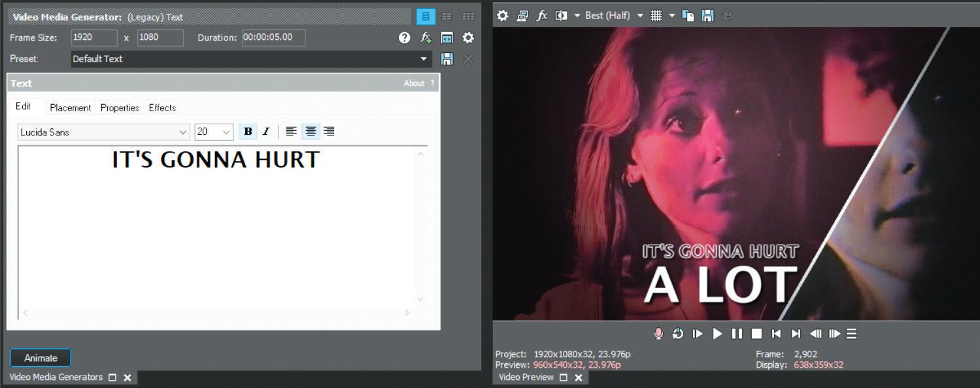Select the Video Media Generators tab
The width and height of the screenshot is (980, 388).
56,378
